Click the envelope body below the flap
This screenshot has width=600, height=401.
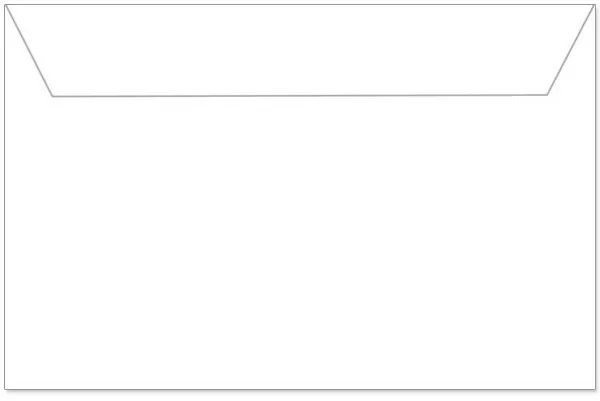click(x=300, y=243)
